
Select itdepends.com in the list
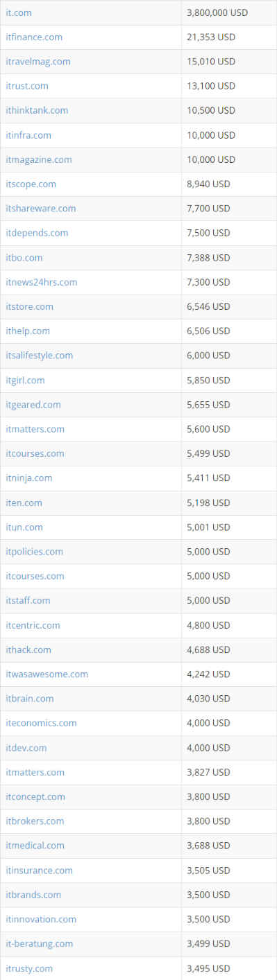coord(37,233)
